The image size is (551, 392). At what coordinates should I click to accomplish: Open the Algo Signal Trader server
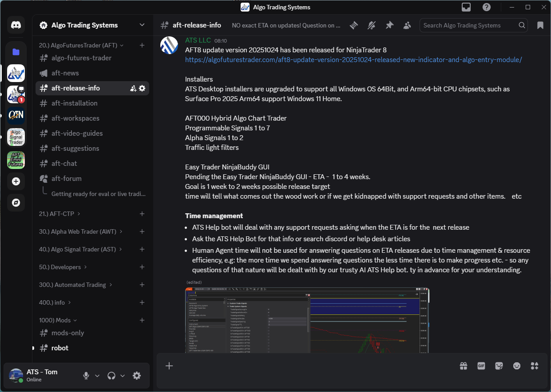point(16,137)
